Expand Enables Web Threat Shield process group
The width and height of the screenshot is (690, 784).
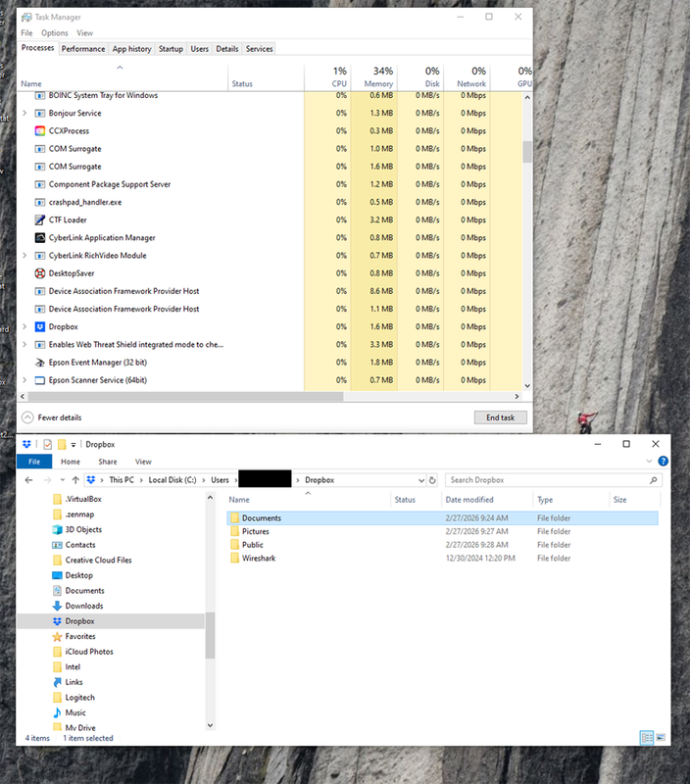click(25, 345)
